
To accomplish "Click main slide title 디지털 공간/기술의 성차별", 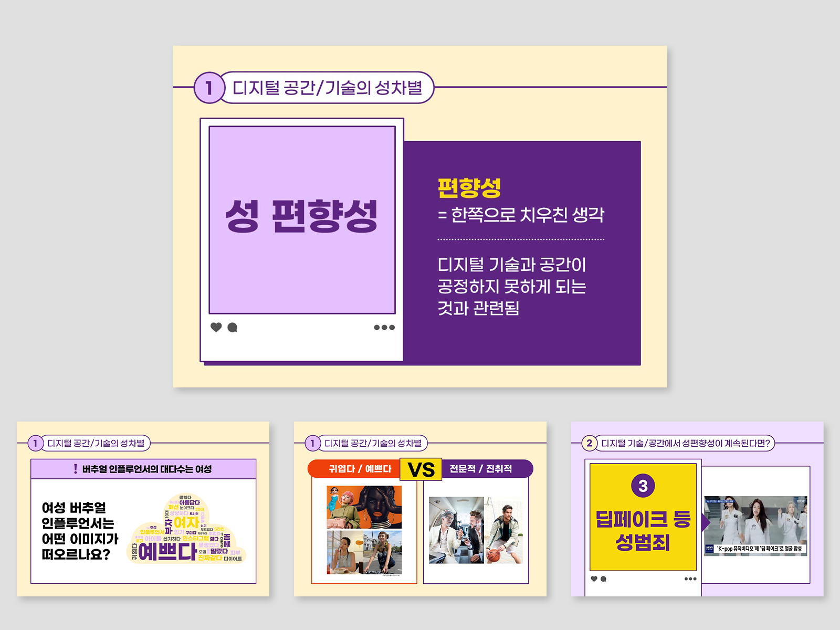I will tap(328, 88).
